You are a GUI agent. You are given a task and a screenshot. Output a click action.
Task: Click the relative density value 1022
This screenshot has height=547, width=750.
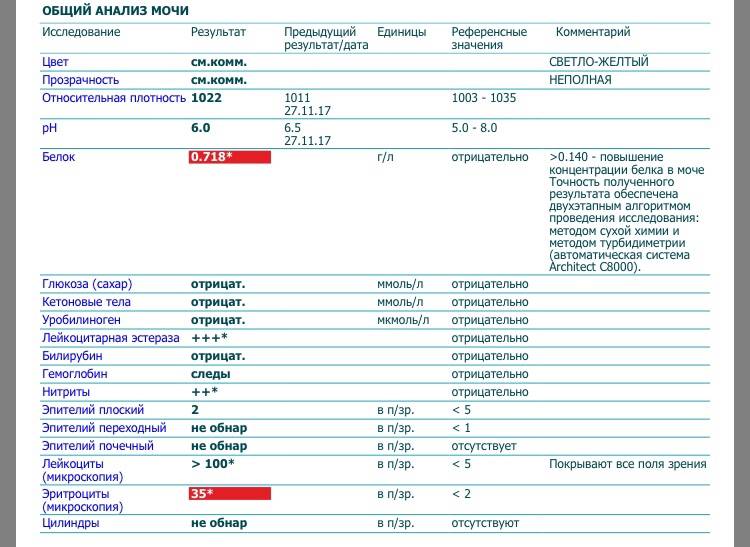pos(207,98)
